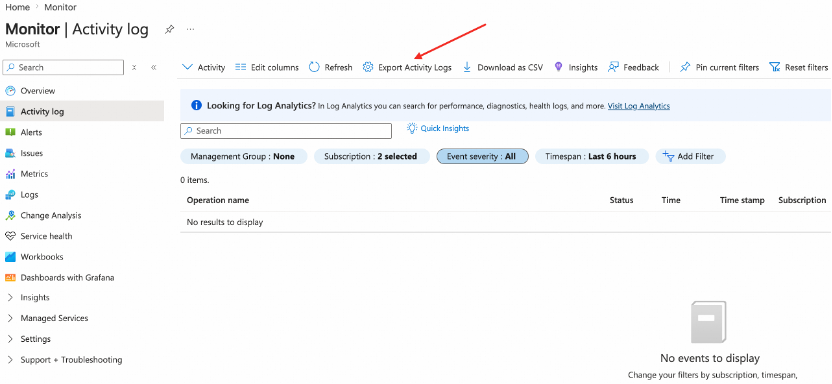Click the Refresh circular arrow icon

pos(314,67)
